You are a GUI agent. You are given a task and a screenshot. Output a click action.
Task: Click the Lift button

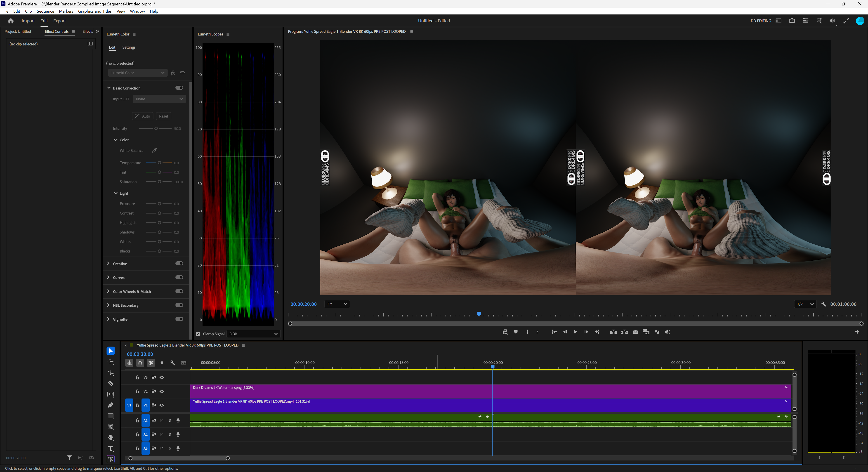pyautogui.click(x=613, y=332)
